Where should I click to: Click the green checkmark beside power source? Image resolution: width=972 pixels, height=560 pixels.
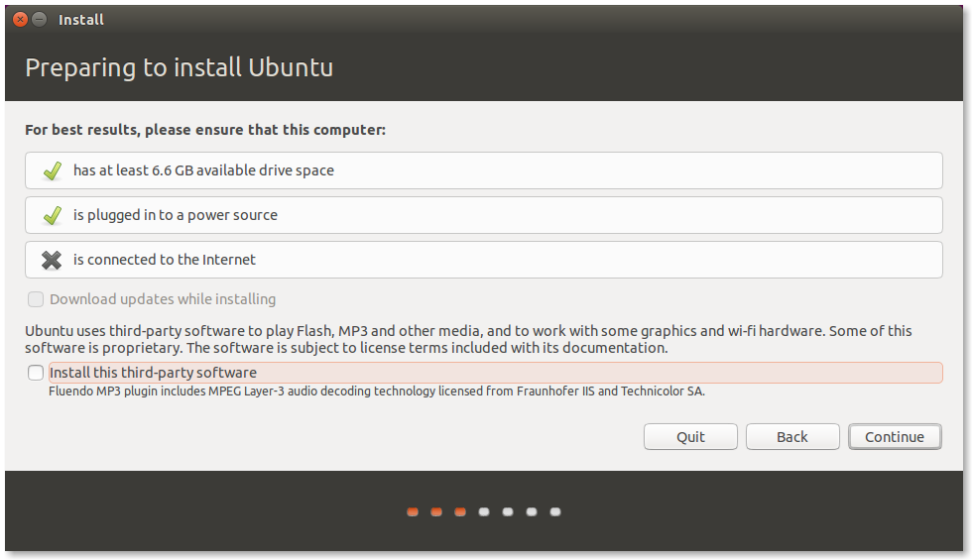coord(53,215)
